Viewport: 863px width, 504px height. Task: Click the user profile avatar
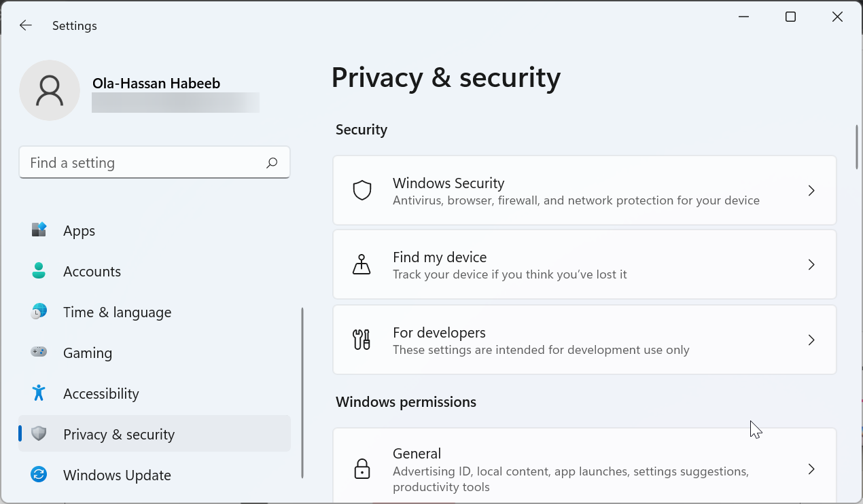(x=50, y=90)
